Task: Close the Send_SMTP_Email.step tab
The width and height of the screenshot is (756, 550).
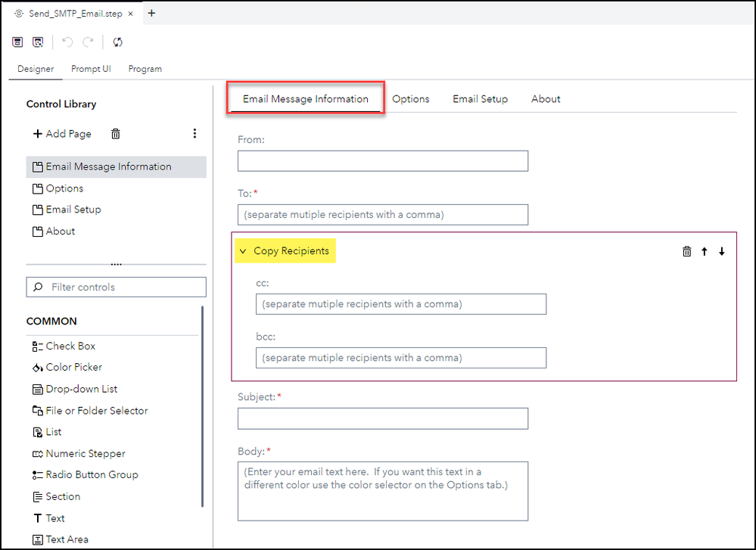Action: point(131,14)
